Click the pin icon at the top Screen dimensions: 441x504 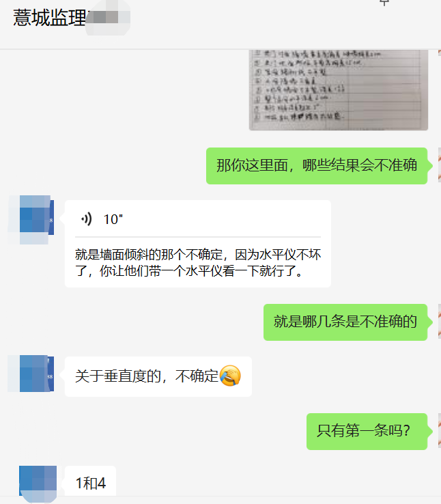(384, 3)
